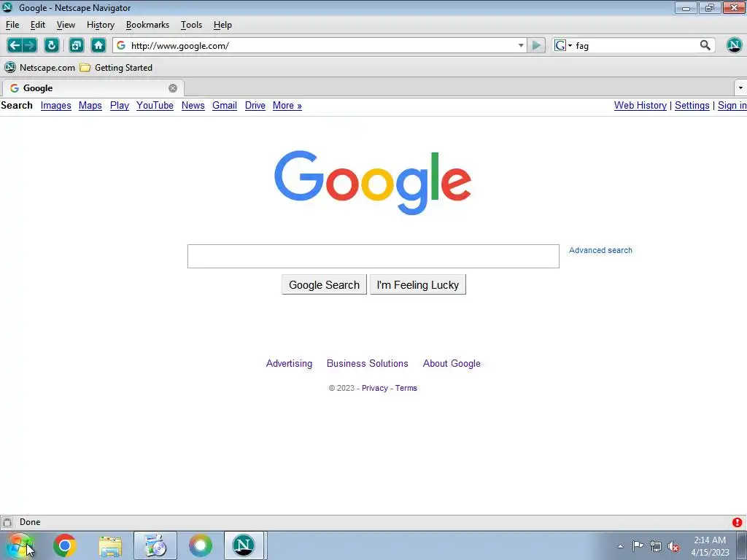
Task: Open the Bookmarks menu
Action: pyautogui.click(x=147, y=25)
